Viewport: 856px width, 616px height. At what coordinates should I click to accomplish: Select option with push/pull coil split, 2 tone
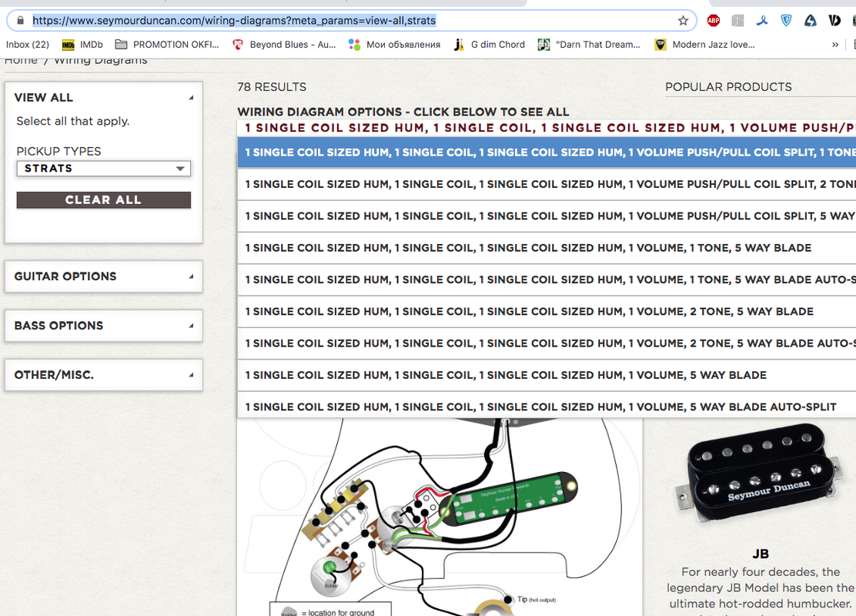click(547, 184)
